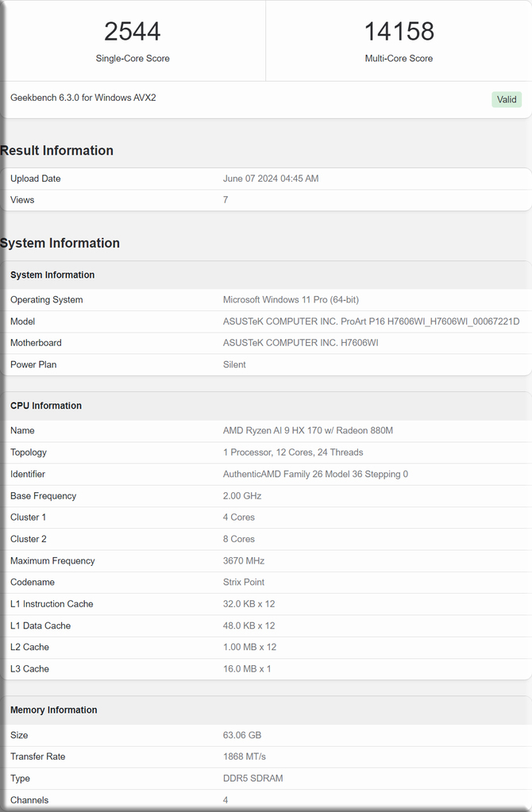Select the Silent power plan value
532x812 pixels.
click(x=234, y=364)
